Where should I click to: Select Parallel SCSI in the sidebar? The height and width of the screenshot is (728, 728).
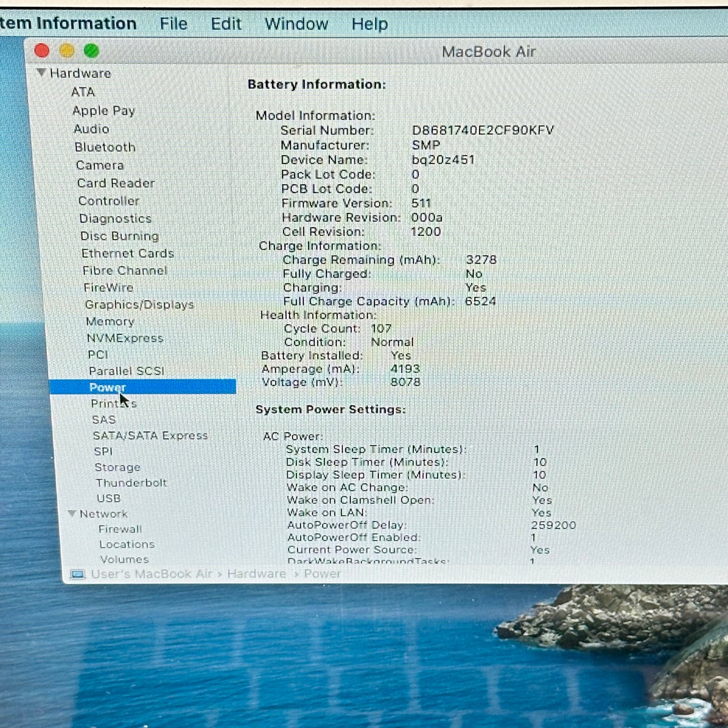[x=126, y=371]
